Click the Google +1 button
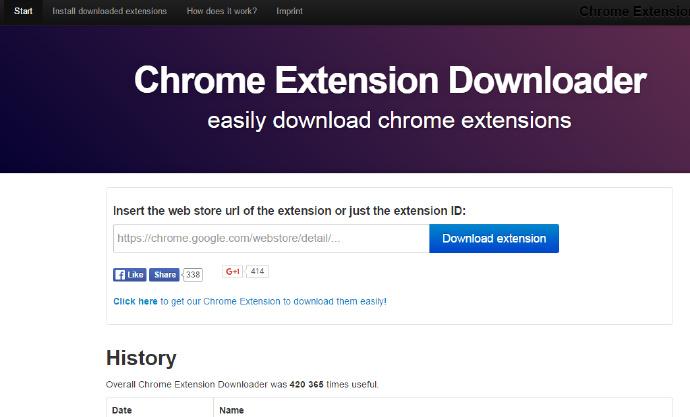 pyautogui.click(x=232, y=271)
